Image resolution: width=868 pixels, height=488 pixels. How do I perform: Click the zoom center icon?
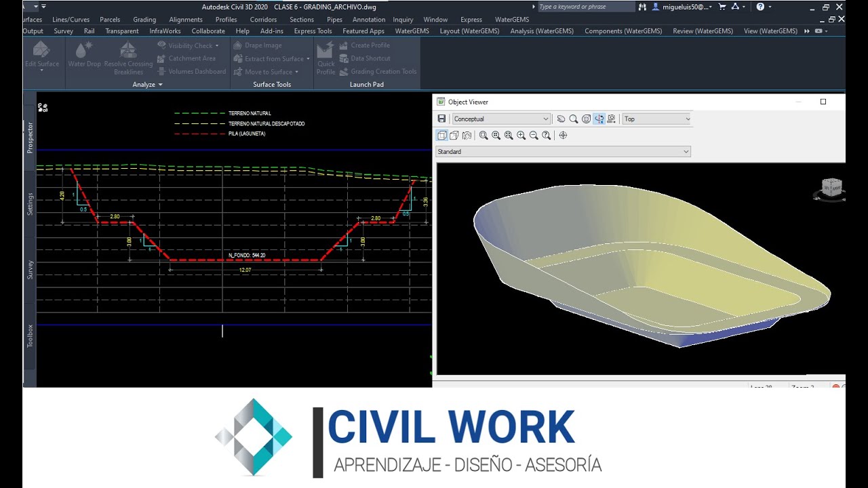[496, 136]
